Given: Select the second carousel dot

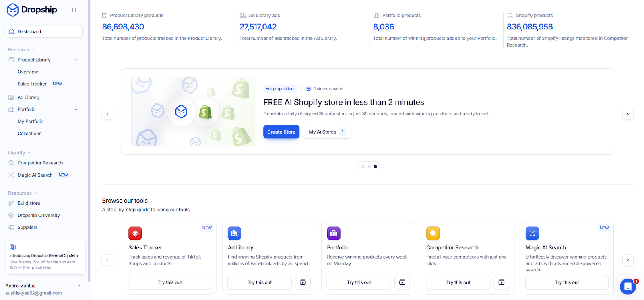Looking at the screenshot, I should [369, 166].
